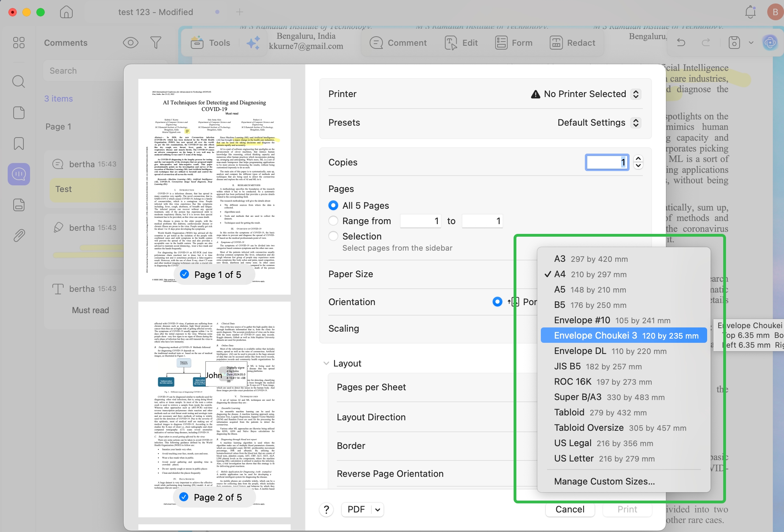Select bertha's highlight comment entry
This screenshot has width=784, height=532.
click(84, 241)
